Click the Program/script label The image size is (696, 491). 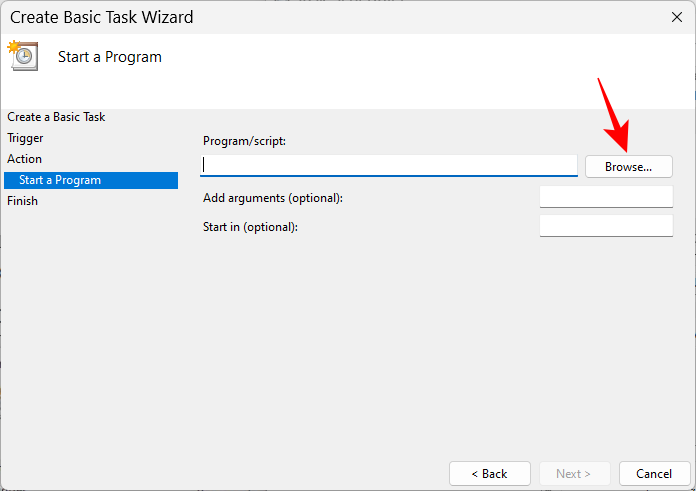coord(244,141)
